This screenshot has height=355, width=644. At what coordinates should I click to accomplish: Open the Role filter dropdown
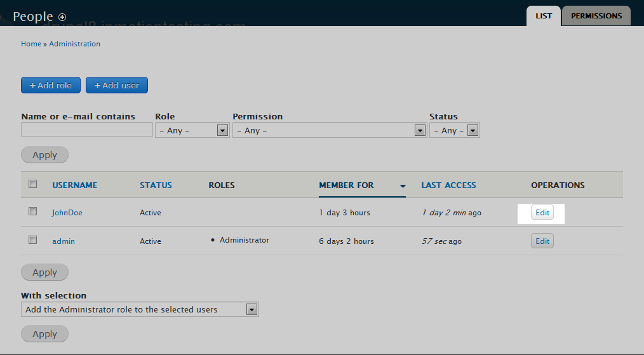[x=191, y=130]
